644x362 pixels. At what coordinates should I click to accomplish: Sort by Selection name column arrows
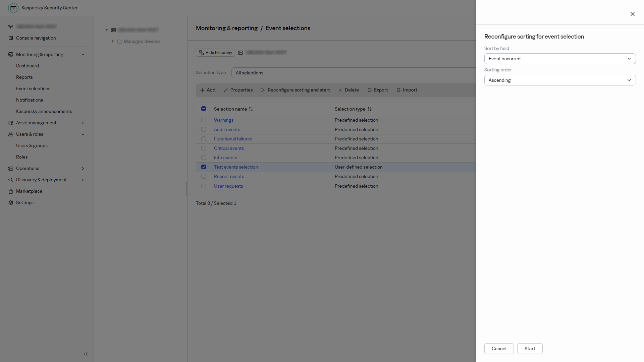[x=251, y=109]
